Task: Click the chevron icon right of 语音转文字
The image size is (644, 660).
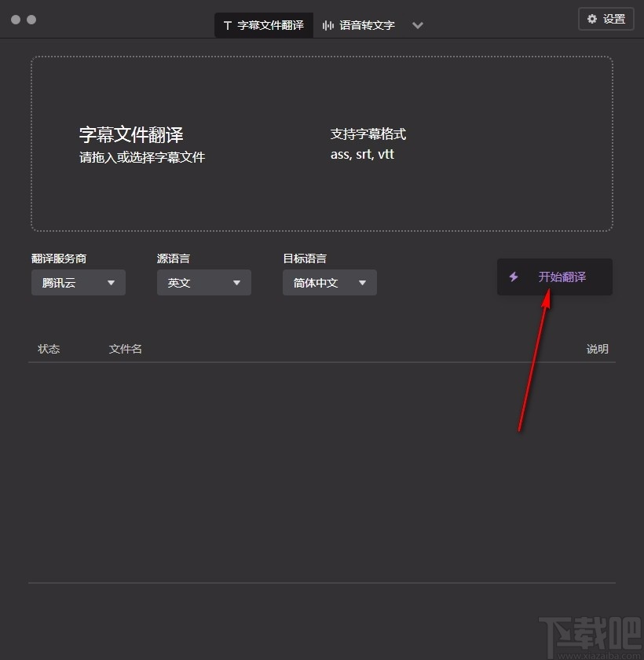Action: (x=418, y=25)
